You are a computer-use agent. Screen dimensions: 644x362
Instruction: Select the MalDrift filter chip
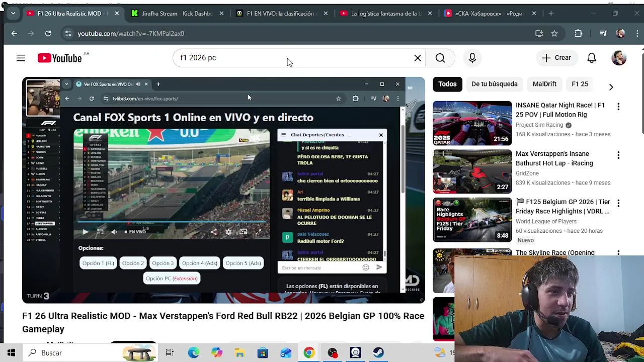544,84
